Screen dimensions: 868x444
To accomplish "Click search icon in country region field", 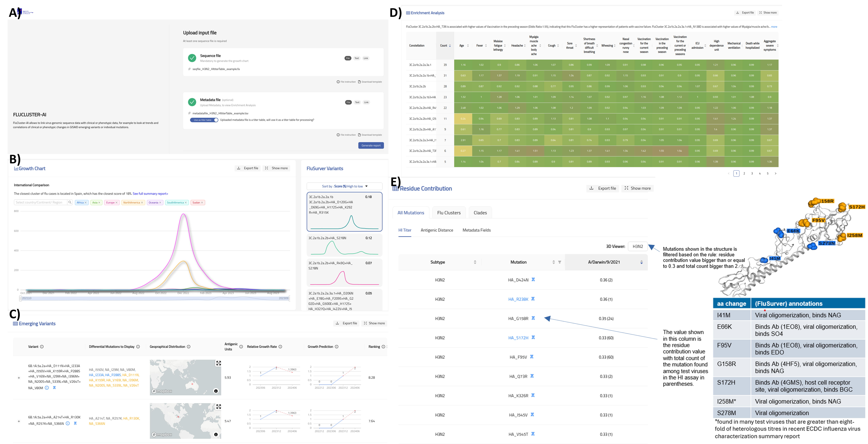I will (x=70, y=202).
